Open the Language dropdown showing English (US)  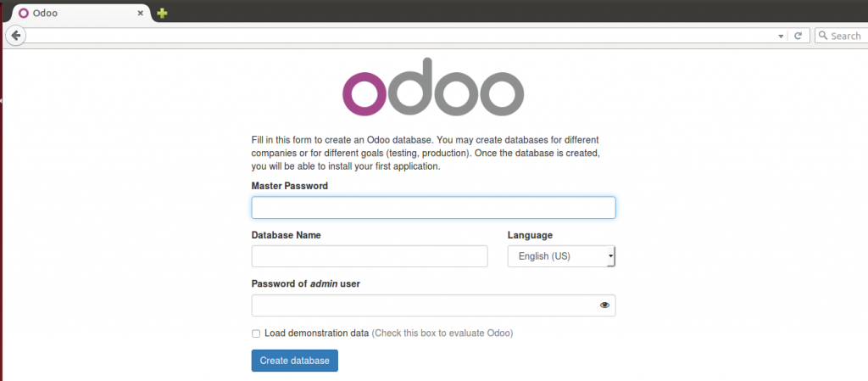[561, 256]
